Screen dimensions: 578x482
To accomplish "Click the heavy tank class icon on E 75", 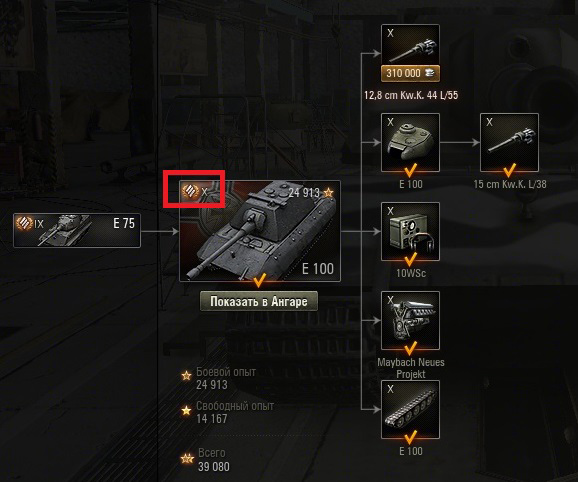I will coord(24,223).
